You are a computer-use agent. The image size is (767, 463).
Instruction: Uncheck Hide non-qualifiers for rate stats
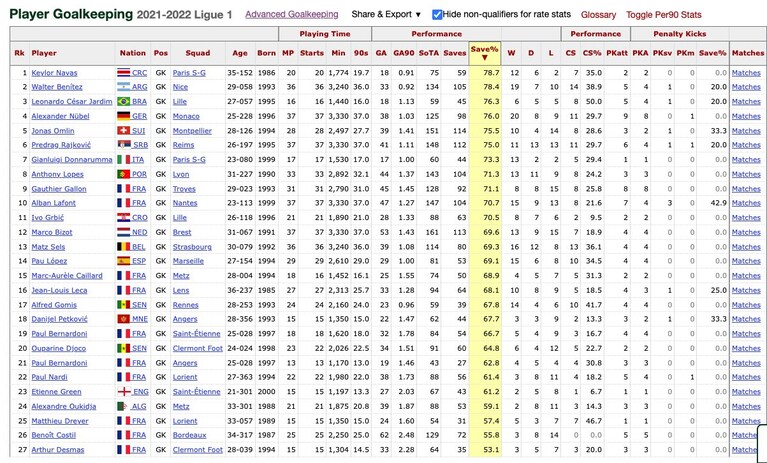pyautogui.click(x=437, y=15)
